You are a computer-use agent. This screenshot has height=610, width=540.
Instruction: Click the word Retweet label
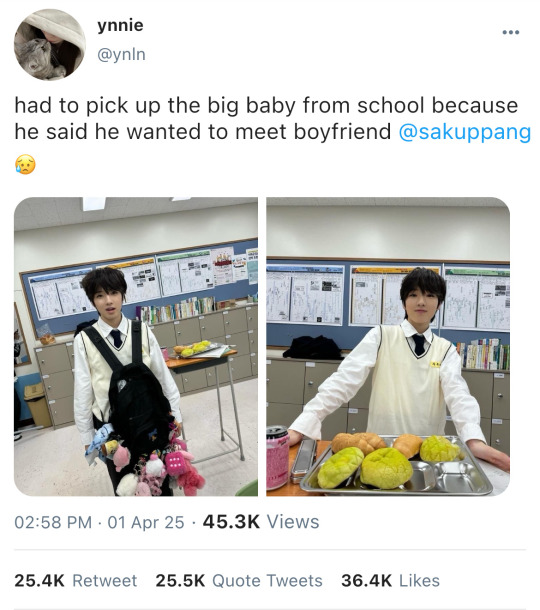tap(105, 580)
